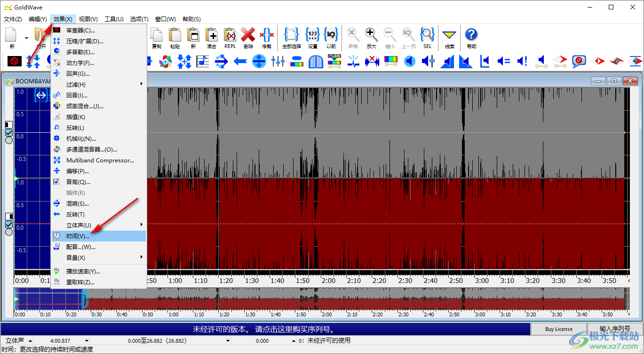Toggle the left channel checkbox
The width and height of the screenshot is (644, 354).
[x=9, y=133]
